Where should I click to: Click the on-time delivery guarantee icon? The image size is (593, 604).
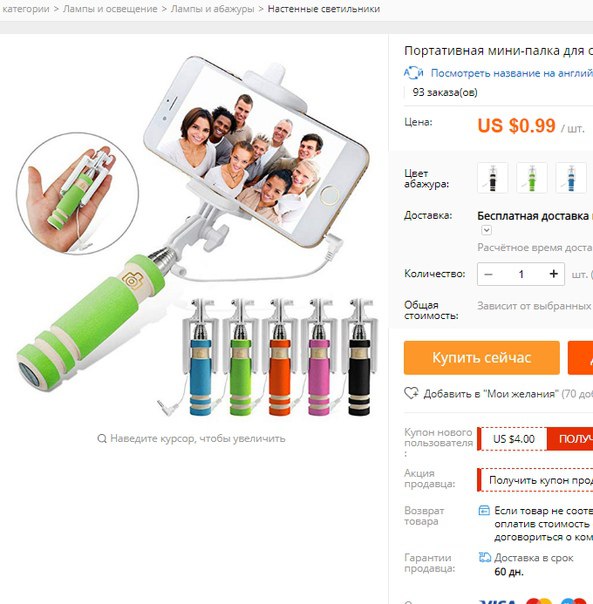(x=485, y=557)
